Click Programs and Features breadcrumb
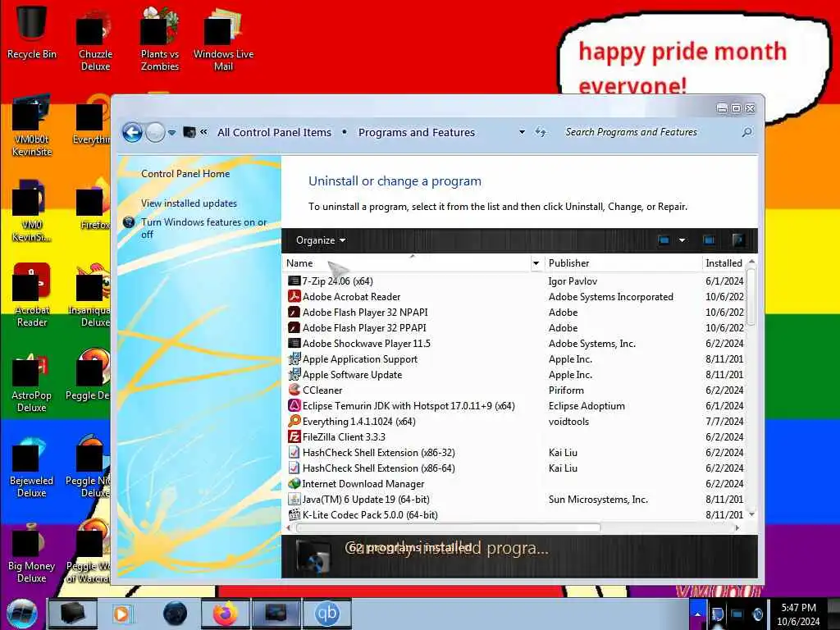 click(416, 132)
